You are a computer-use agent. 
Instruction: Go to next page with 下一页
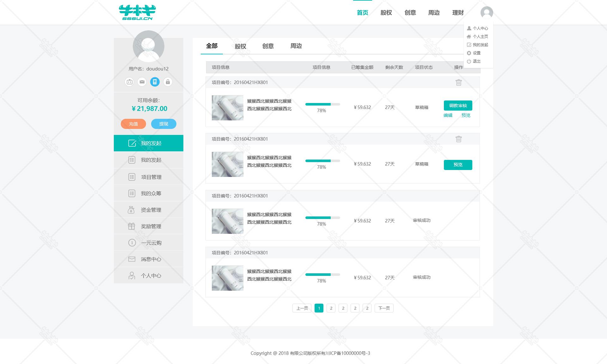click(x=384, y=308)
